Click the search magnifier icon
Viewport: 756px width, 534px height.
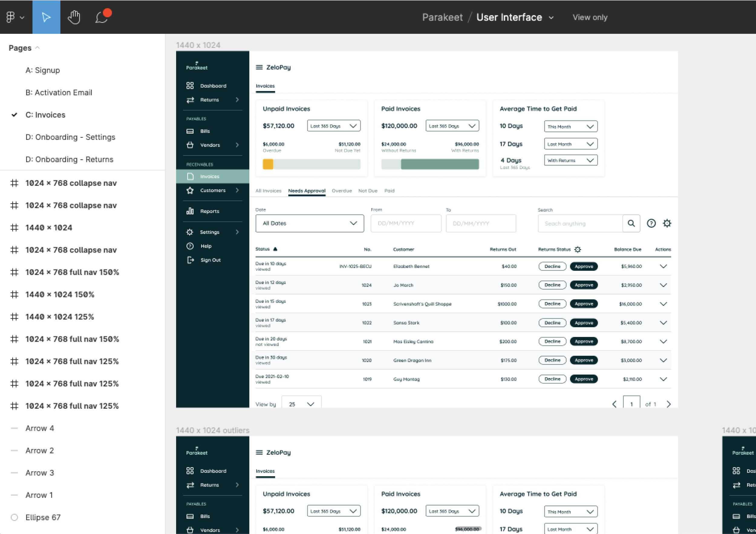pos(631,223)
